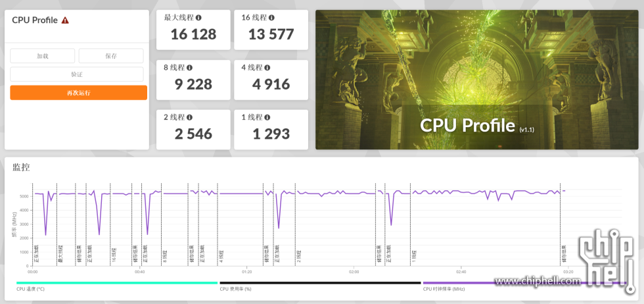Toggle the CPU 时钟频率 (MHz) purple legend
The height and width of the screenshot is (304, 644).
(x=524, y=283)
